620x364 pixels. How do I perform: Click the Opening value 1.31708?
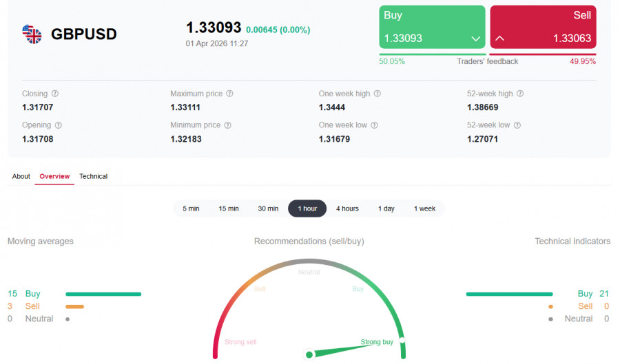(x=38, y=139)
